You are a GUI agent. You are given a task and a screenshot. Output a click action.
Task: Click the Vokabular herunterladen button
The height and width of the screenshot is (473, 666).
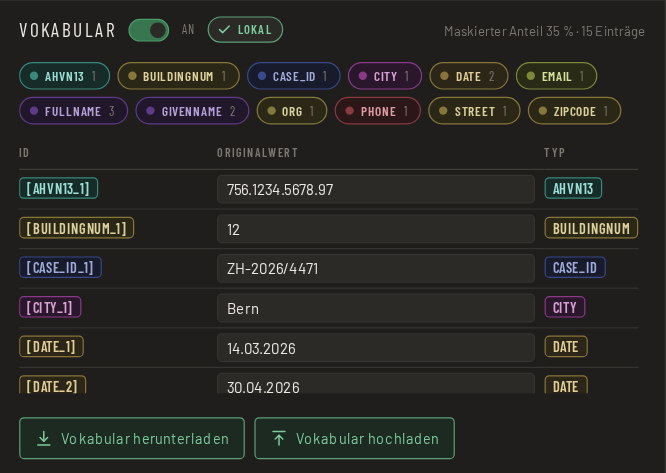pos(132,439)
